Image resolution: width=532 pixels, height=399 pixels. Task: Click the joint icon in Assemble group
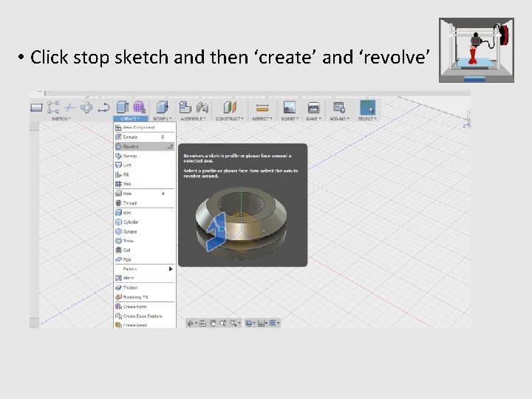click(202, 108)
